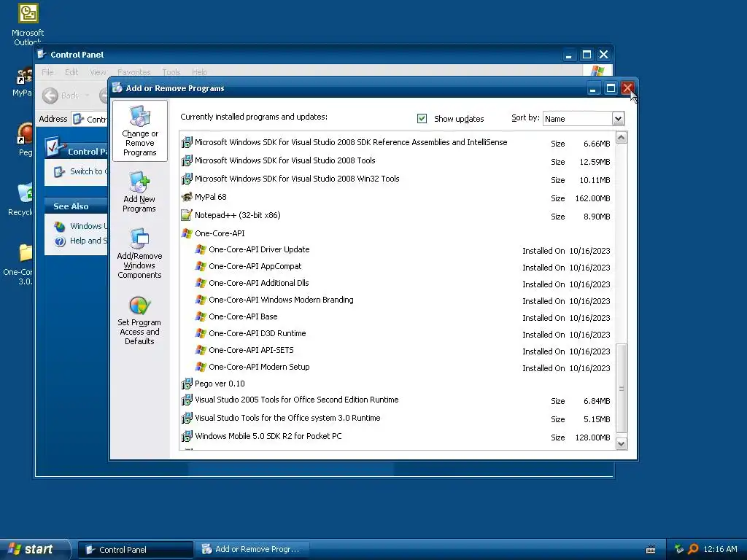Click the Windows Mobile 5.0 SDK icon

coord(187,436)
